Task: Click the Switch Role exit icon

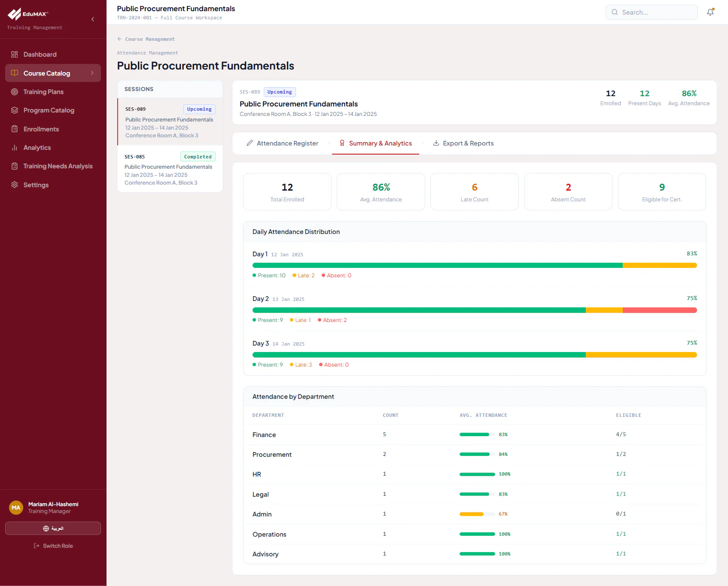Action: (x=37, y=546)
